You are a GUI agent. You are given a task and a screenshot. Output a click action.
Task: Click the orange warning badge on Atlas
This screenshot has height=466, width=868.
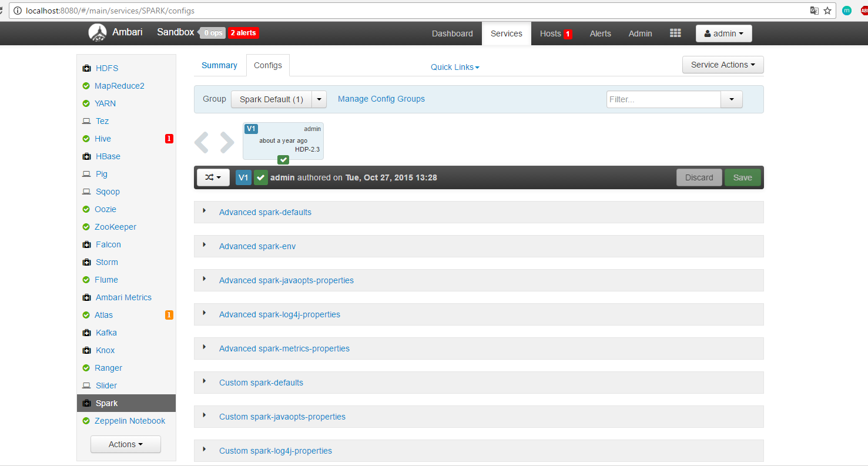pos(169,315)
